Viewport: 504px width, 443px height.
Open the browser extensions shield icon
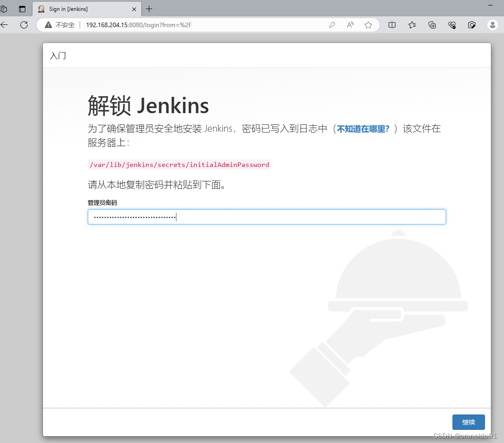click(x=471, y=25)
